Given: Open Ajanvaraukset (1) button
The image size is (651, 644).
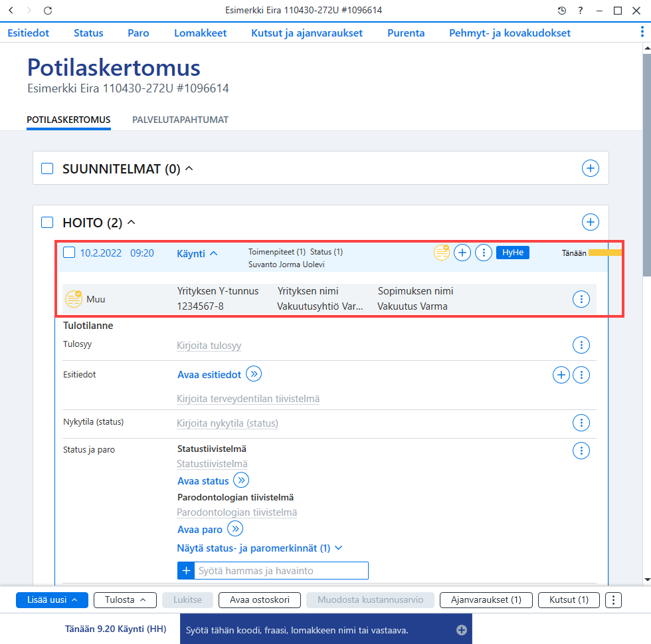Looking at the screenshot, I should point(486,600).
